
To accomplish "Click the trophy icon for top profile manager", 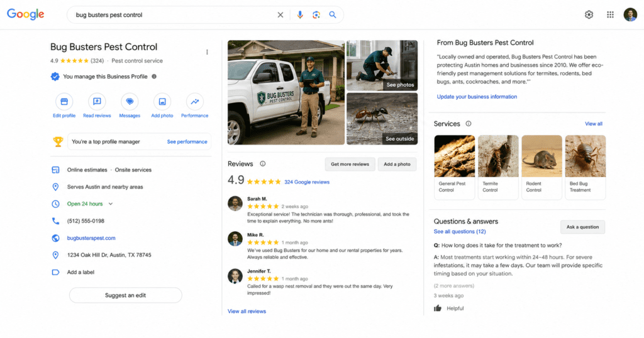I will click(x=58, y=141).
